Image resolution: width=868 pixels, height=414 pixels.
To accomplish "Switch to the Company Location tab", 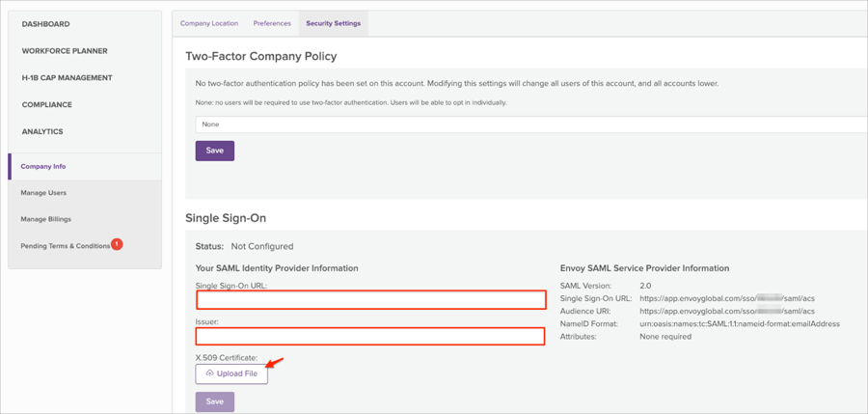I will 208,23.
